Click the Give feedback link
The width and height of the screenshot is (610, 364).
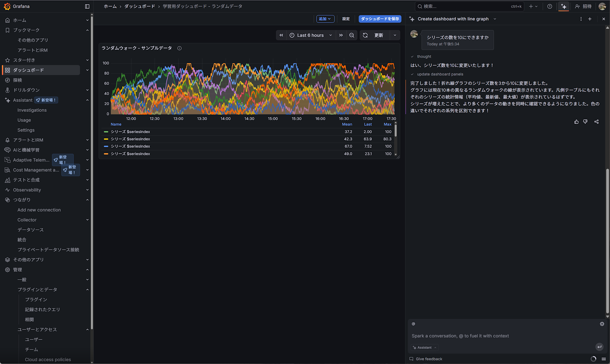tap(429, 359)
